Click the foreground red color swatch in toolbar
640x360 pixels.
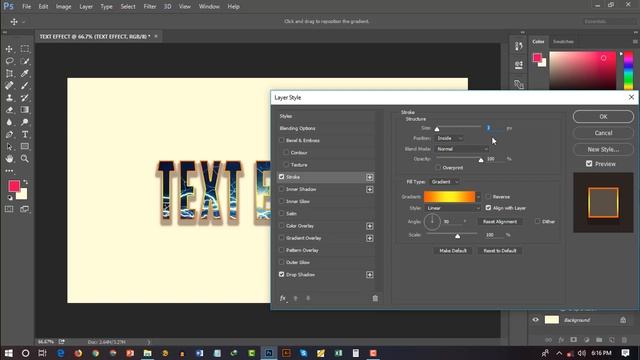(x=14, y=186)
